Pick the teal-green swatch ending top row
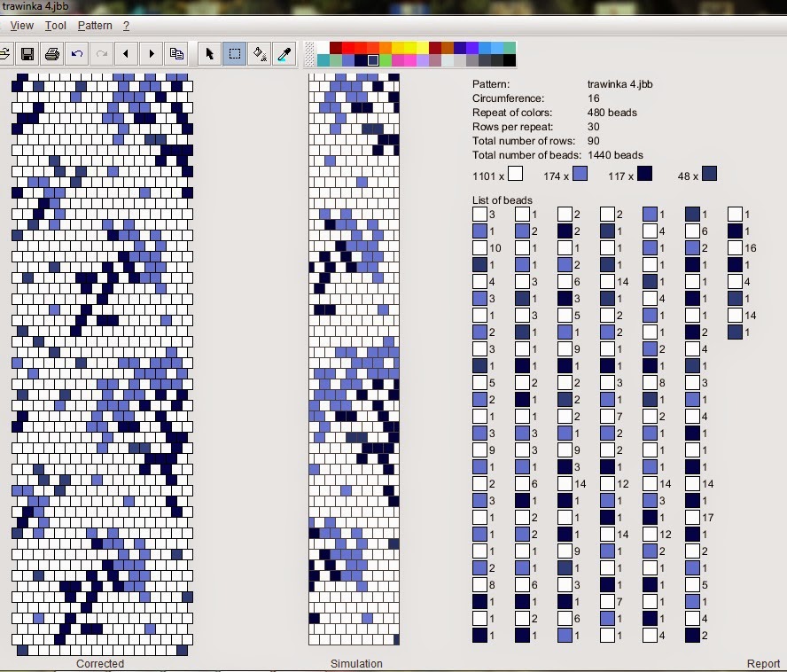 click(510, 48)
